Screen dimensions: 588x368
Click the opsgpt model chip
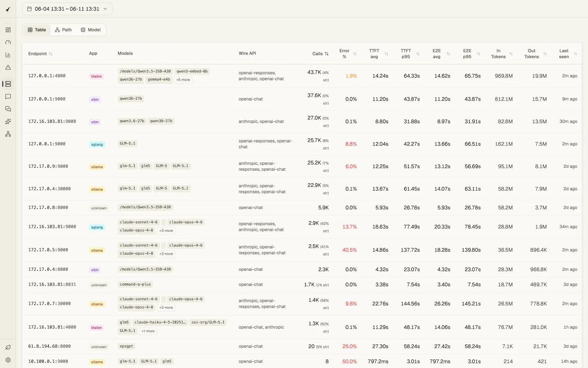tap(126, 346)
